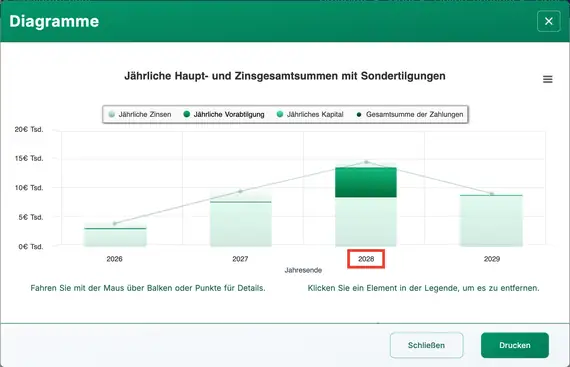Toggle the Jährliche Vorabtilgung legend series
This screenshot has height=367, width=570.
tap(224, 114)
